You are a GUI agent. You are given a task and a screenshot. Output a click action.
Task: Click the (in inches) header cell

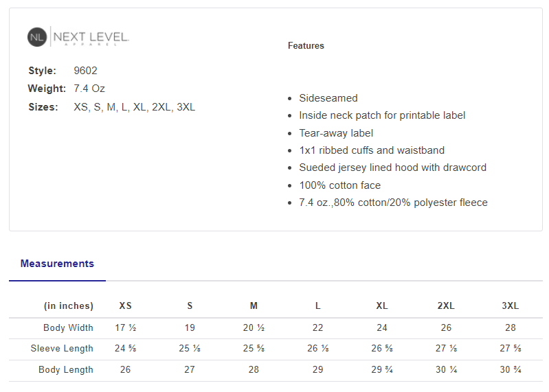coord(69,306)
